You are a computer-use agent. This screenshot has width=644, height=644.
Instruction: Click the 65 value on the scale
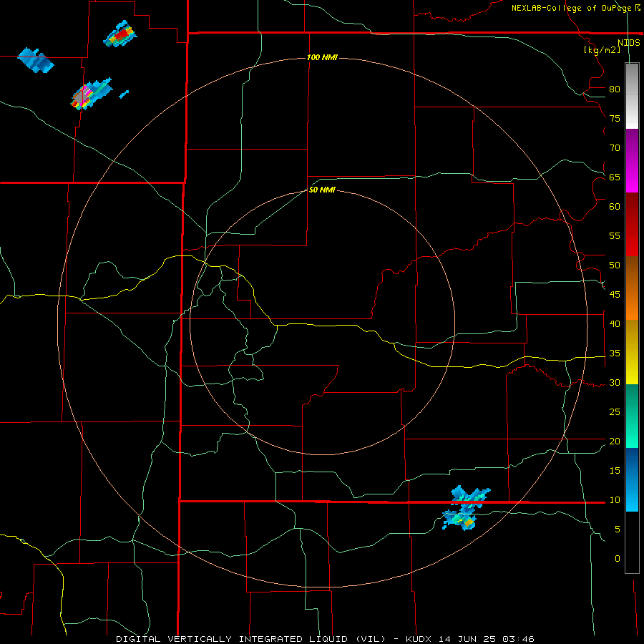point(615,177)
